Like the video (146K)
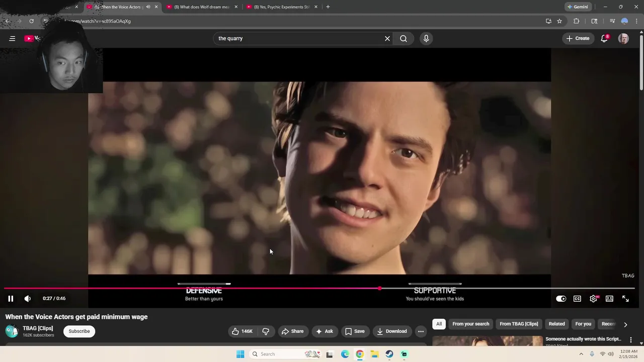This screenshot has height=362, width=644. (x=242, y=331)
